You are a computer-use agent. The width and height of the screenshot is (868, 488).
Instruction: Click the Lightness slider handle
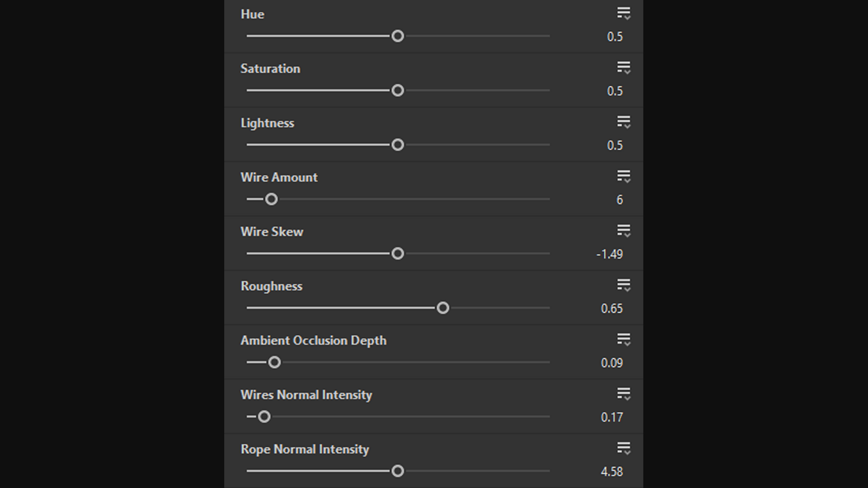pos(398,145)
